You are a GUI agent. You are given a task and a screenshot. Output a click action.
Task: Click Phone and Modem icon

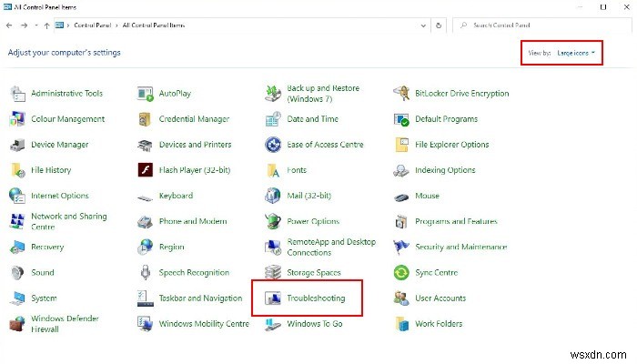pos(145,222)
